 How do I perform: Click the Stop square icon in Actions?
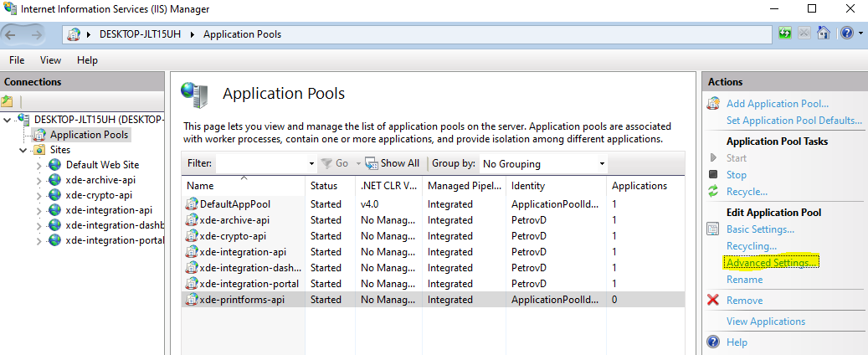tap(713, 174)
